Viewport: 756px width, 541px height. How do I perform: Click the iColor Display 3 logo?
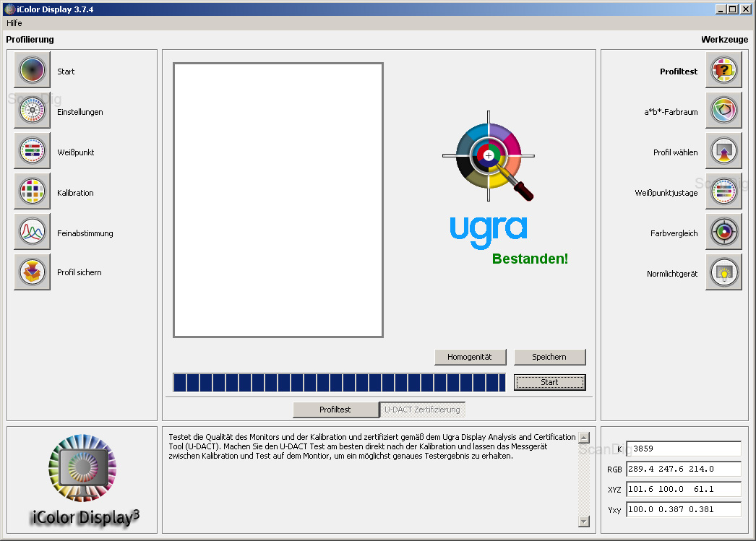tap(83, 480)
